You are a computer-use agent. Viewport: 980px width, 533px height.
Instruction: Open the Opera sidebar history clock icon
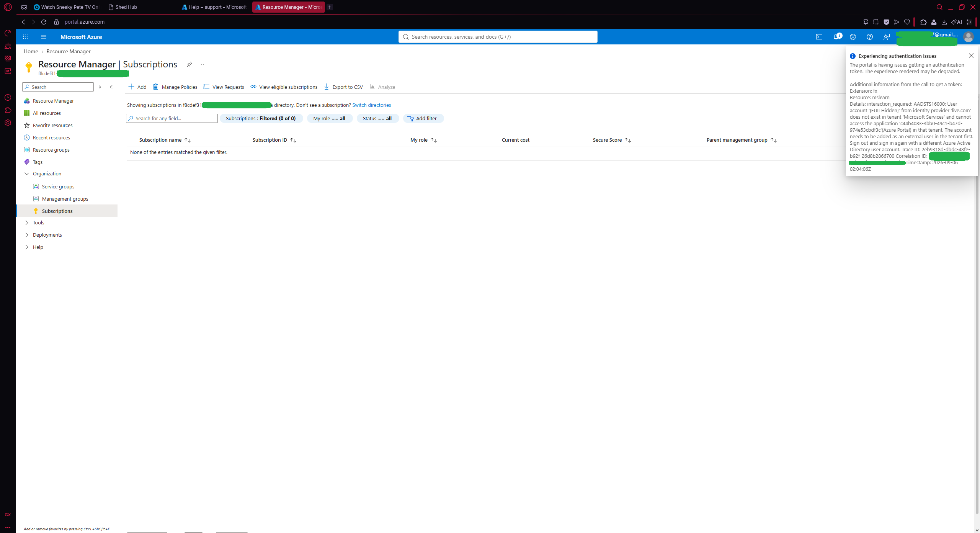pyautogui.click(x=8, y=98)
